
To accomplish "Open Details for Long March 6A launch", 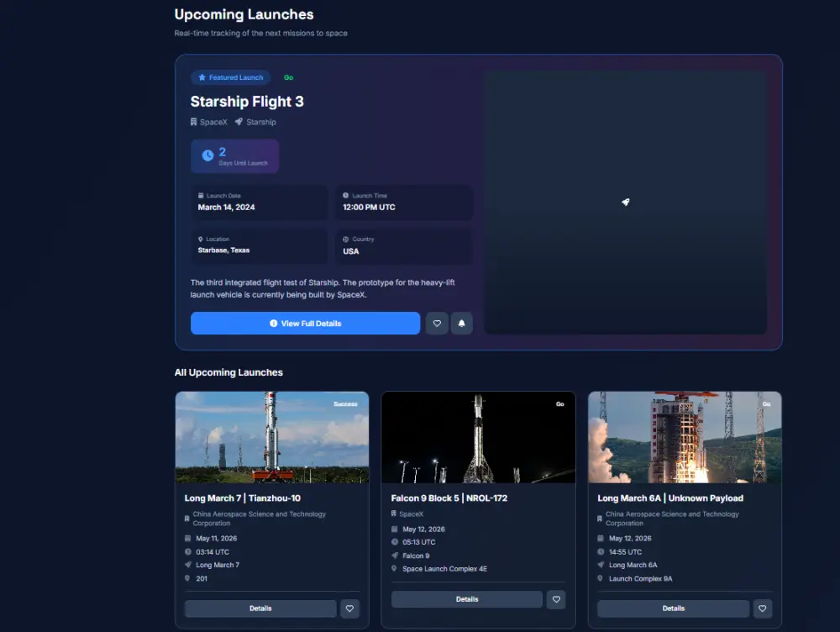I will 673,608.
